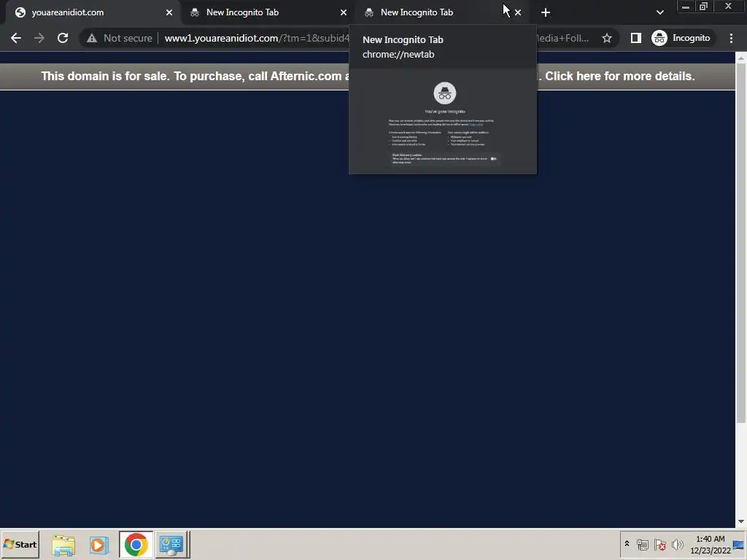
Task: Close the middle New Incognito Tab
Action: [x=344, y=12]
